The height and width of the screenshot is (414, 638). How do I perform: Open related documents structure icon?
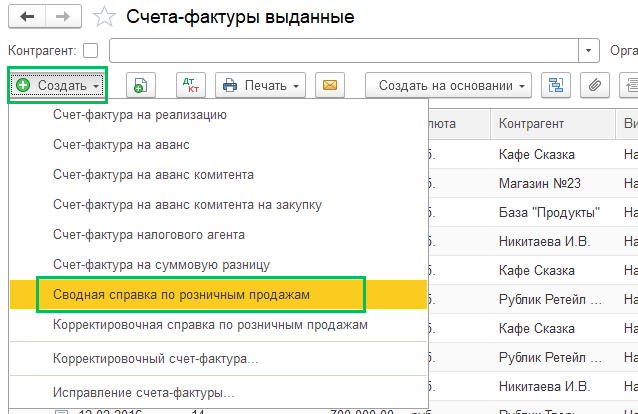click(556, 85)
